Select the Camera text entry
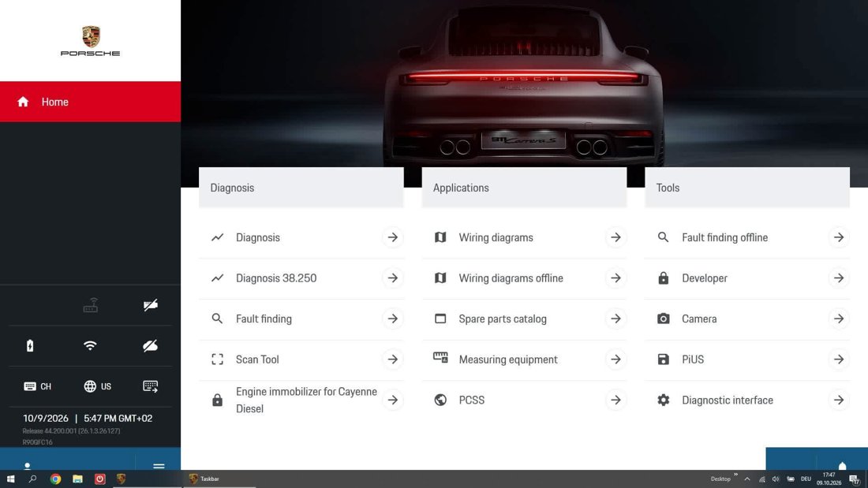The width and height of the screenshot is (868, 488). pos(699,319)
